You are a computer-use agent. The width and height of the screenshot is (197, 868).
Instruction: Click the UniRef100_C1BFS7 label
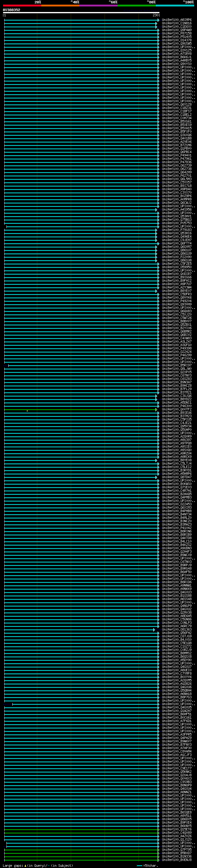[177, 111]
